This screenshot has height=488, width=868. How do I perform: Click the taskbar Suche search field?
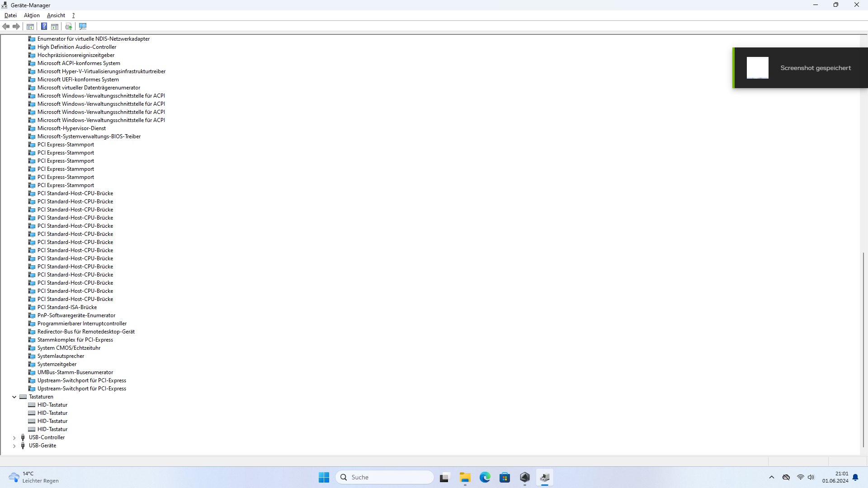coord(385,478)
